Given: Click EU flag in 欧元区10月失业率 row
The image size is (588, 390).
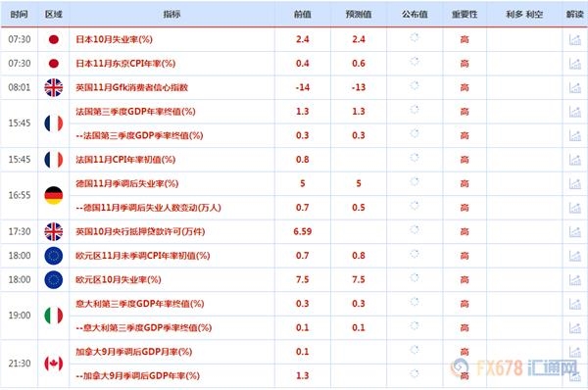Looking at the screenshot, I should tap(54, 279).
